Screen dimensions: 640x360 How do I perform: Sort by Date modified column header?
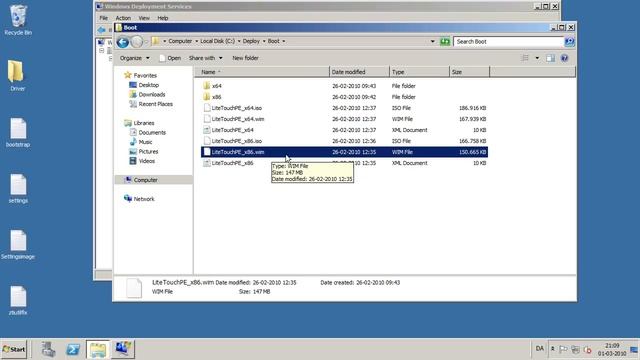pyautogui.click(x=359, y=72)
